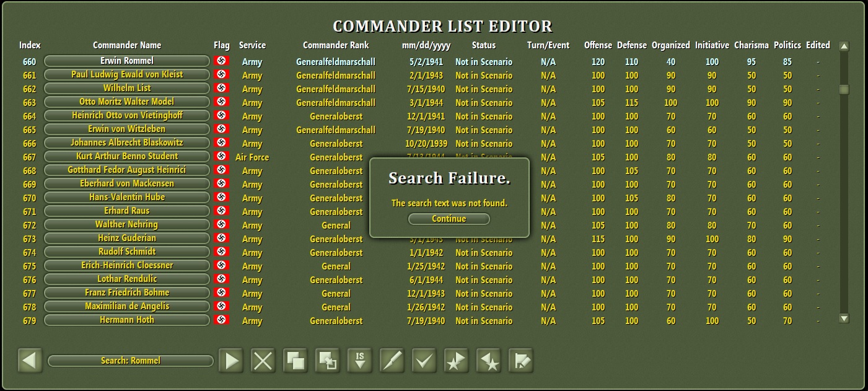
Task: Click the Index column header
Action: (x=30, y=45)
